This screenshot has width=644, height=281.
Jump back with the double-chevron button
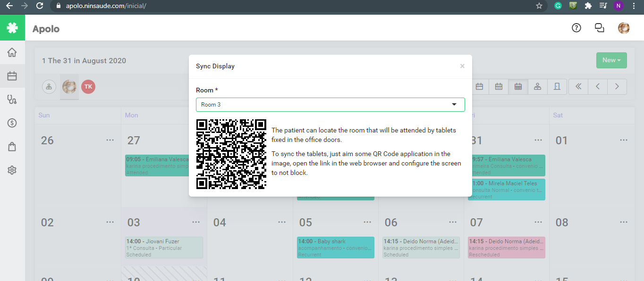(x=578, y=86)
